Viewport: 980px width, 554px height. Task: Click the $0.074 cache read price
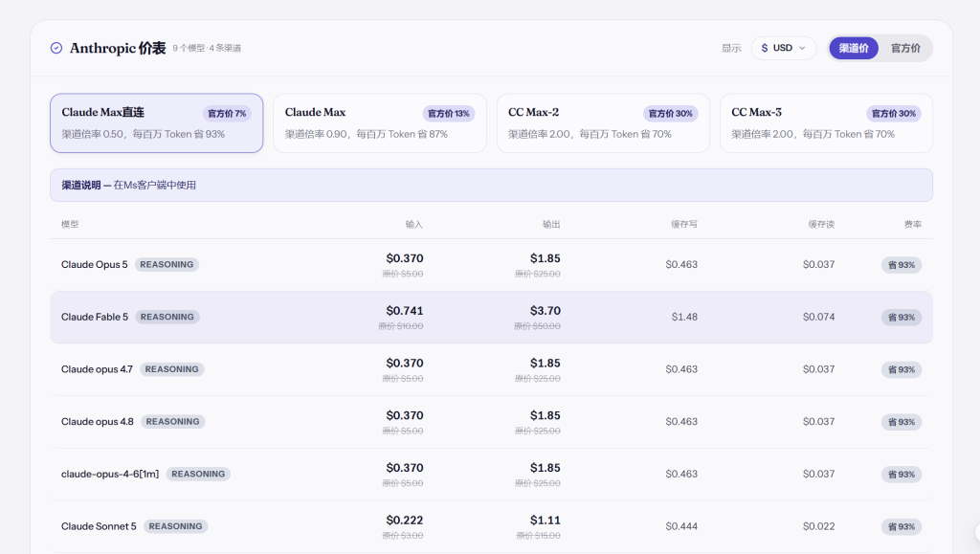pyautogui.click(x=819, y=318)
